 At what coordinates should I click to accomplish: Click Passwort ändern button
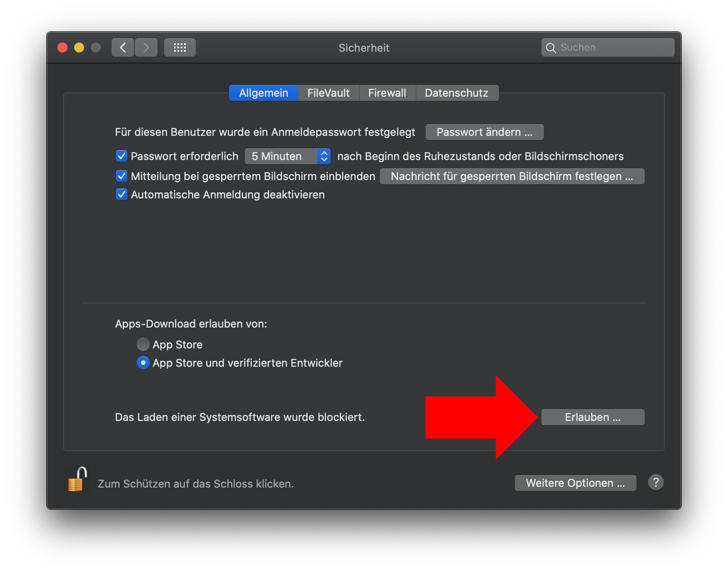pos(484,132)
